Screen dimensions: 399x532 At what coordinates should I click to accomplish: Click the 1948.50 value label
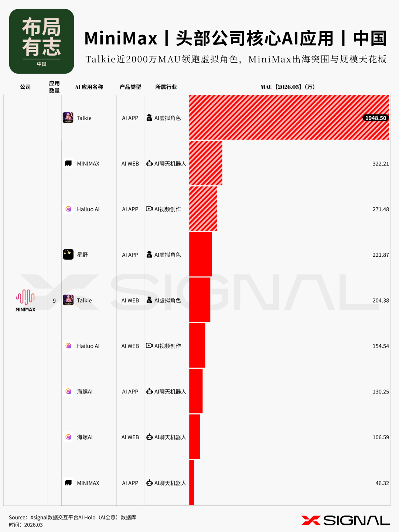376,118
